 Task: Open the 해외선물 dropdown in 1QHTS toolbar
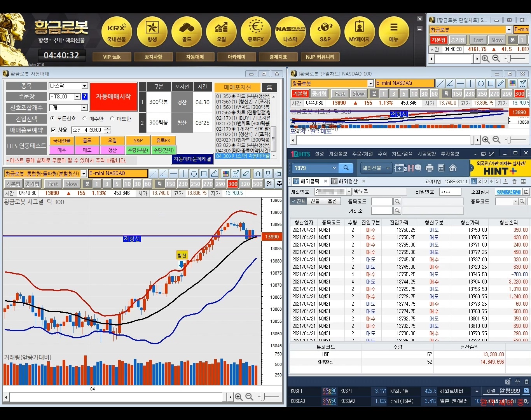[x=376, y=168]
